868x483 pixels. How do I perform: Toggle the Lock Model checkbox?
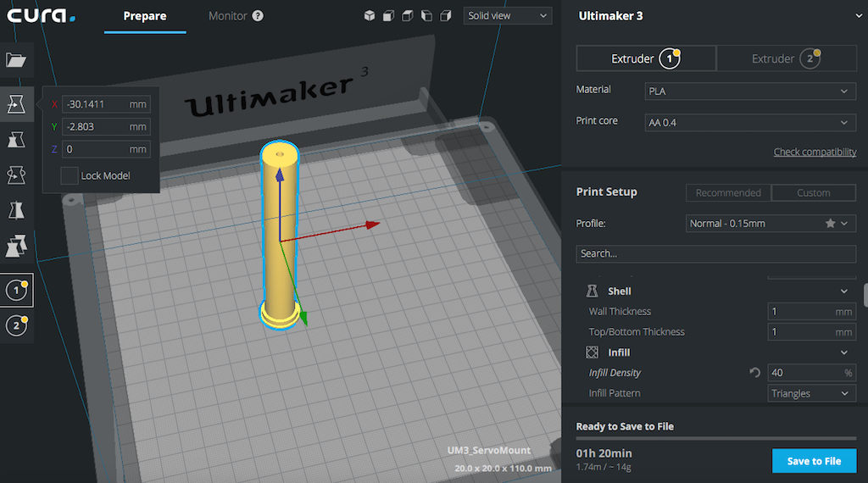point(70,176)
